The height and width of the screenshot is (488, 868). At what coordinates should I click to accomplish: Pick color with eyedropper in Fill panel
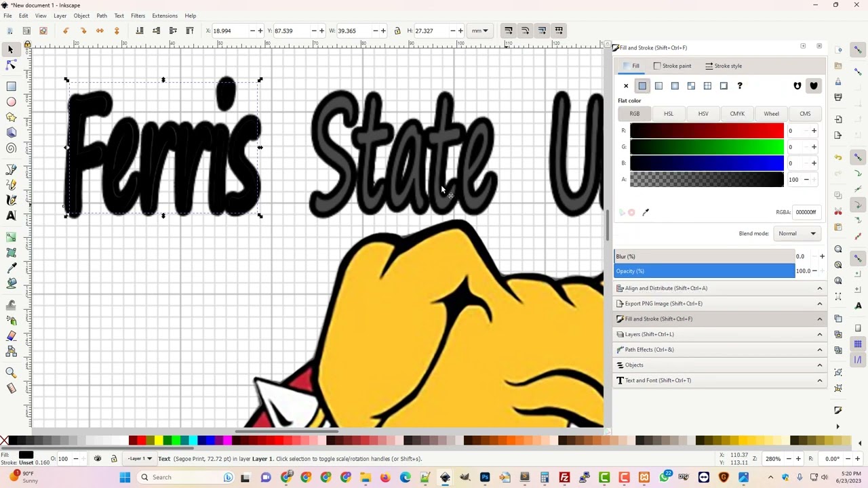[x=646, y=212]
